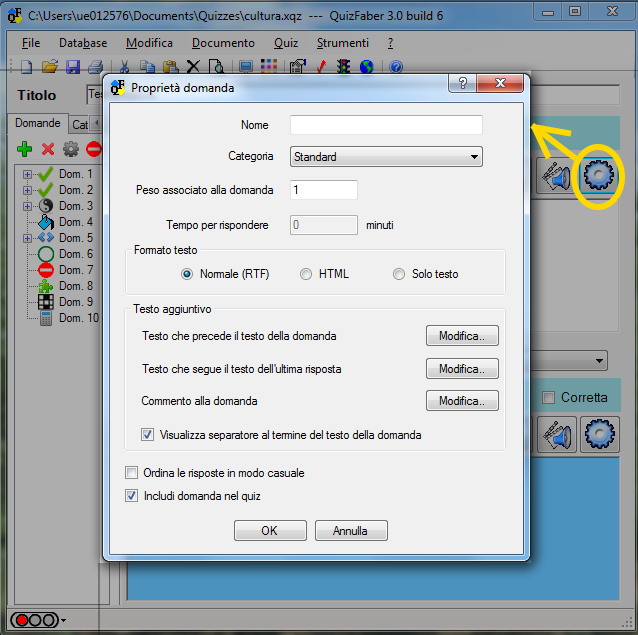Click the red X delete question icon

coord(48,149)
